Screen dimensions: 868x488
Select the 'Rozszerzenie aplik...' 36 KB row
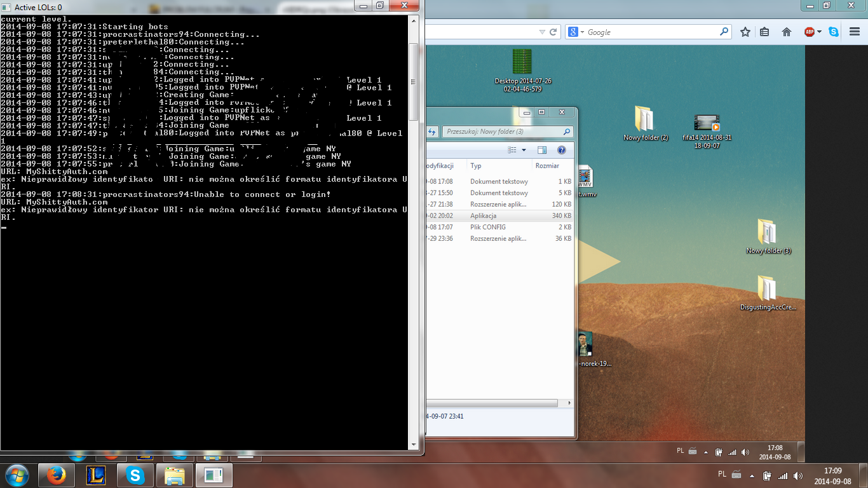[499, 238]
